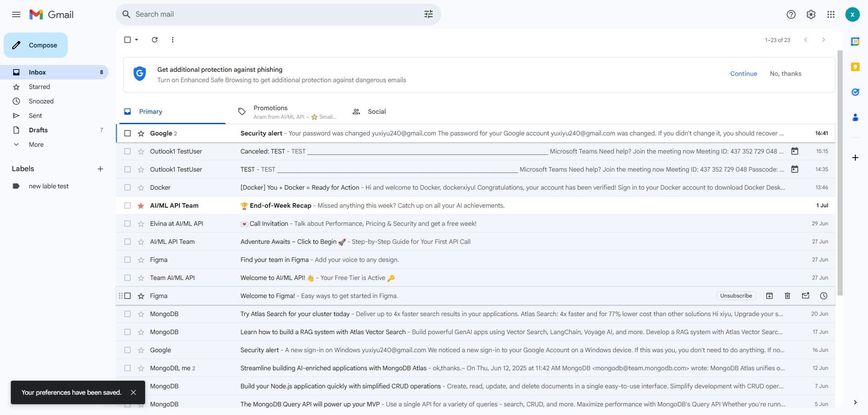Open the main menu hamburger icon
The height and width of the screenshot is (415, 868).
click(16, 14)
